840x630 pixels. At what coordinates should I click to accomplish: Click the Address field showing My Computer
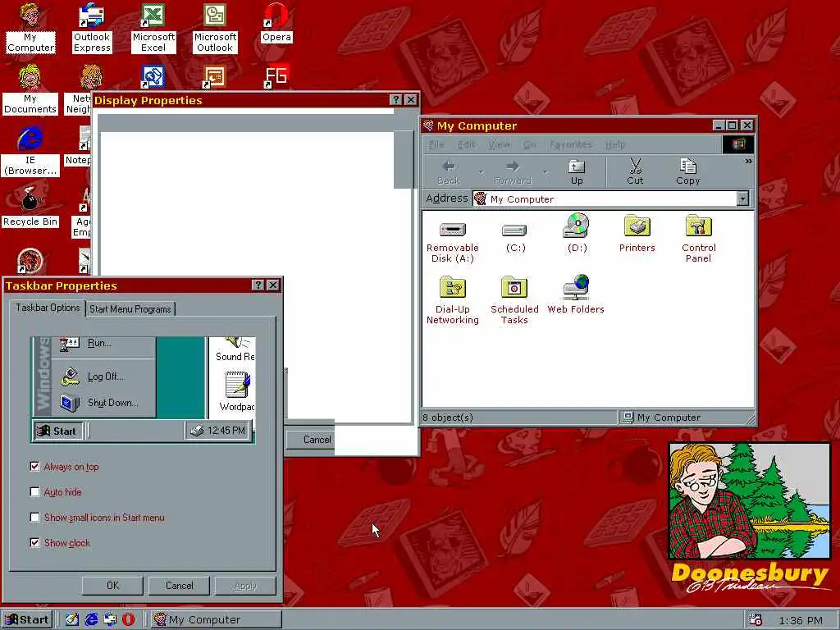pyautogui.click(x=610, y=199)
